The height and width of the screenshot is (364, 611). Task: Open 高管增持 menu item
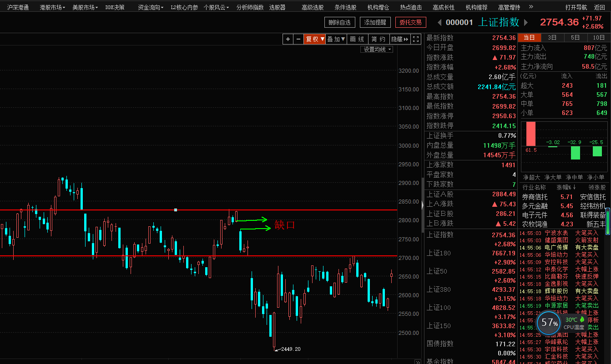pos(509,7)
